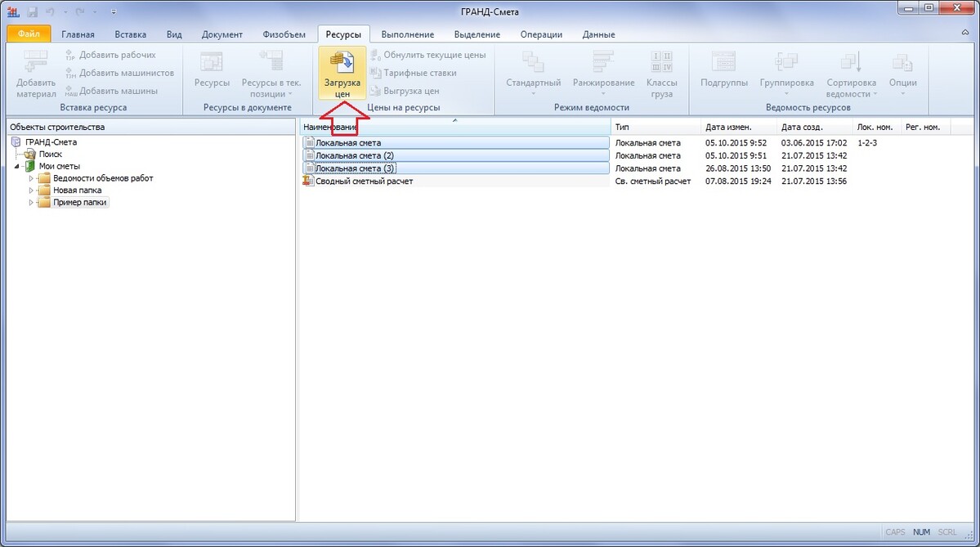Click Выгрузка цен
Image resolution: width=980 pixels, height=547 pixels.
click(405, 92)
